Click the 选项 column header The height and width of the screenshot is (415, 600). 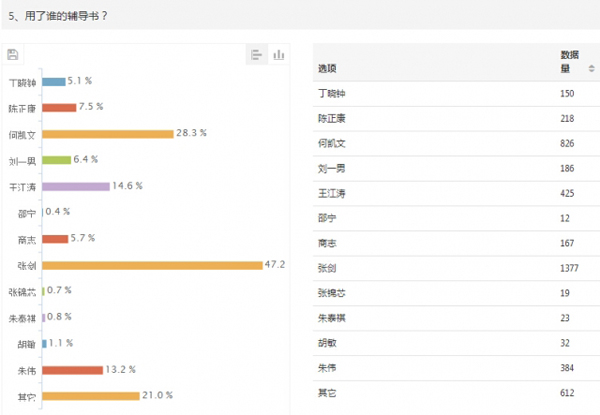tap(327, 68)
